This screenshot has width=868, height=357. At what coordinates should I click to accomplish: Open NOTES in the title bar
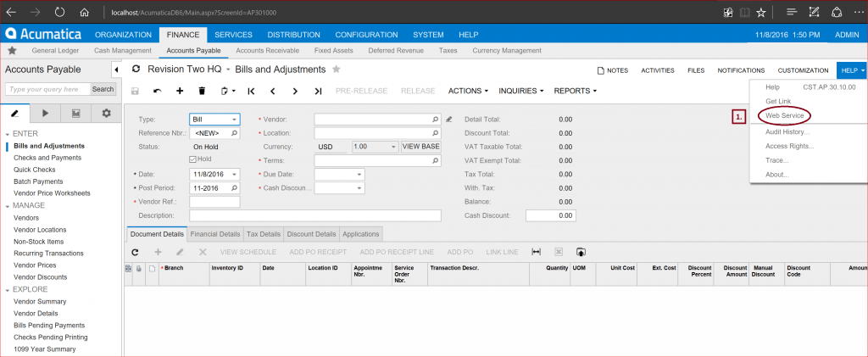612,70
